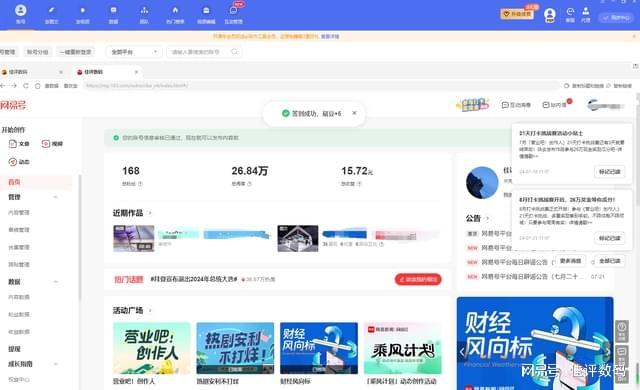Open 内容管理 in the sidebar
Image resolution: width=640 pixels, height=390 pixels.
pos(19,213)
